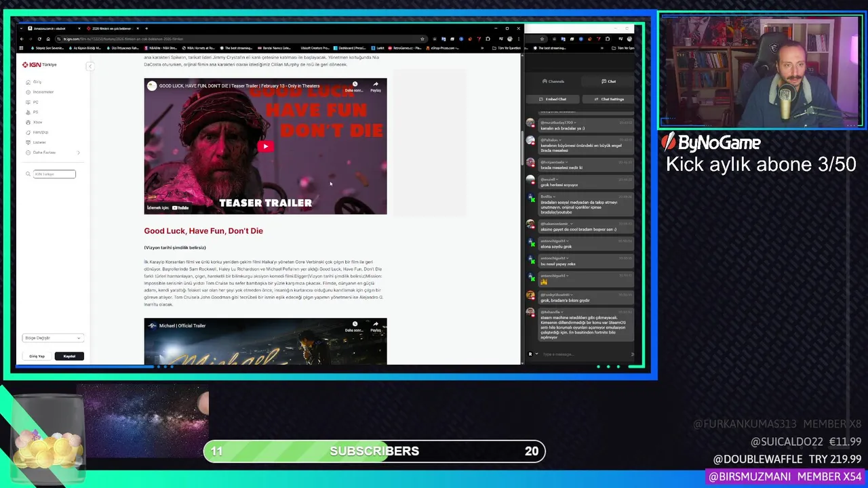Open the Chrome three-dot menu

518,39
